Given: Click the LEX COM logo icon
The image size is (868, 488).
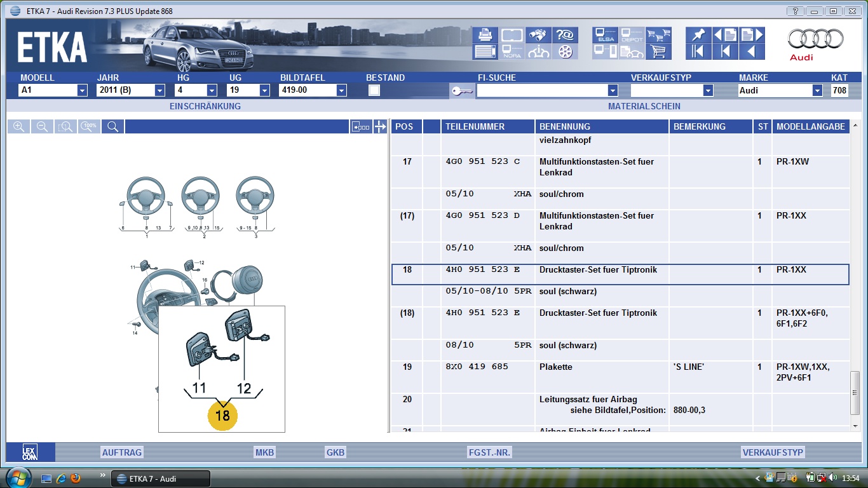Looking at the screenshot, I should 30,452.
